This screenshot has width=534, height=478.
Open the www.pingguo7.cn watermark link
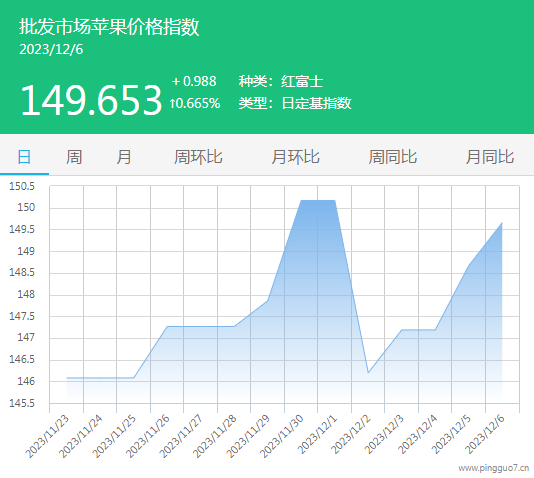(493, 468)
